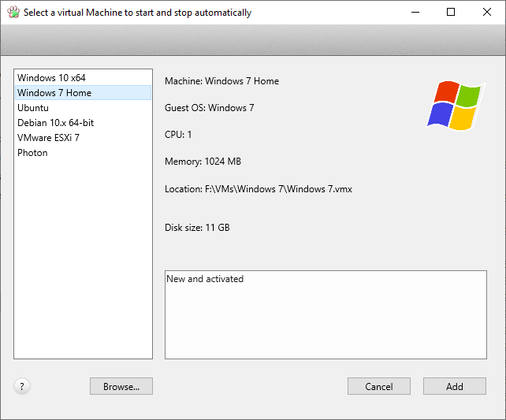The image size is (506, 420).
Task: Choose Ubuntu from the machine list
Action: coord(83,108)
